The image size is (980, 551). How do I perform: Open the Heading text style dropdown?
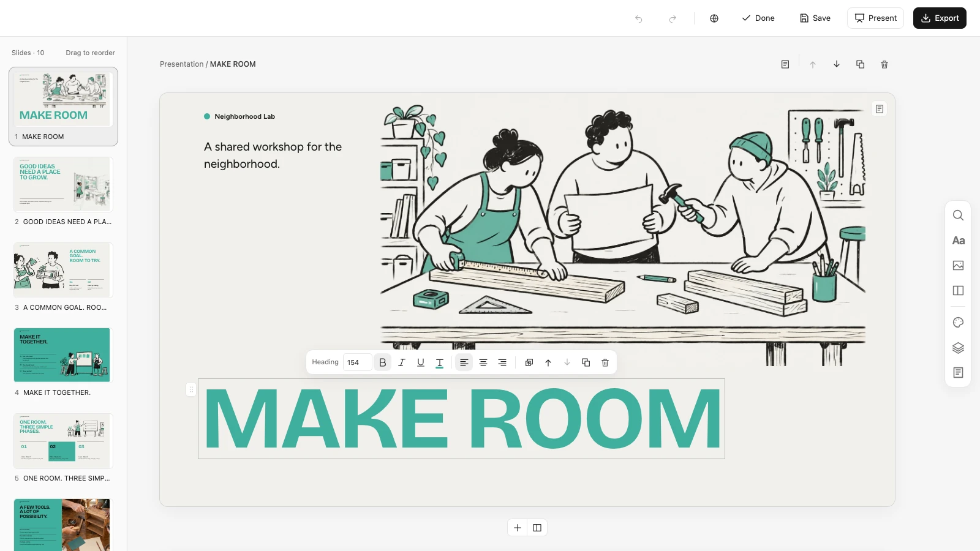click(x=325, y=362)
